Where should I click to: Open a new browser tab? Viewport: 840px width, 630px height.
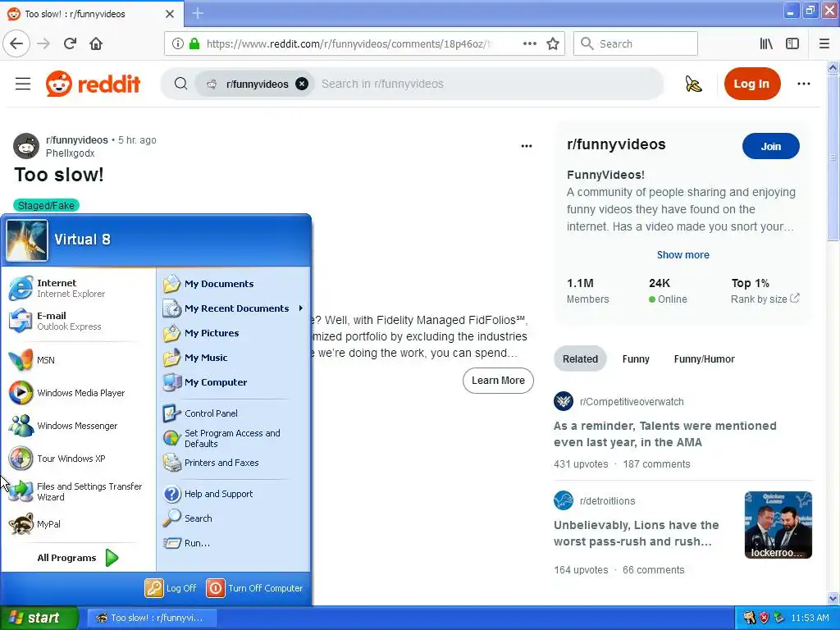point(198,13)
